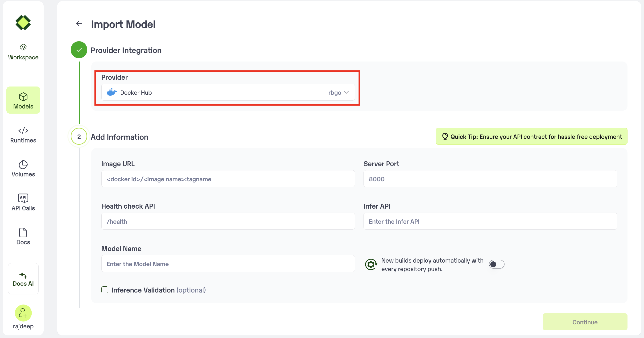This screenshot has height=338, width=644.
Task: Click the rajdeep user avatar
Action: coord(23,313)
